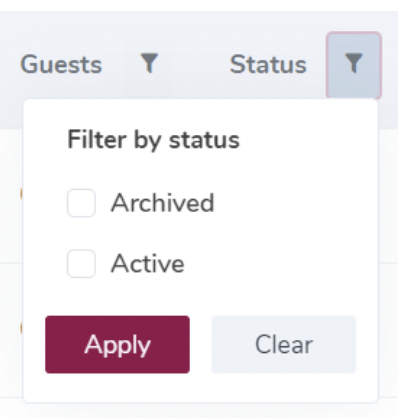
Task: Click the Filter by status heading
Action: click(x=153, y=140)
